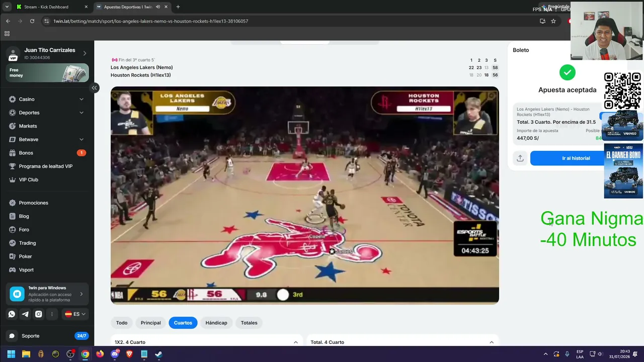644x362 pixels.
Task: Select the Principal market tab
Action: tap(151, 323)
